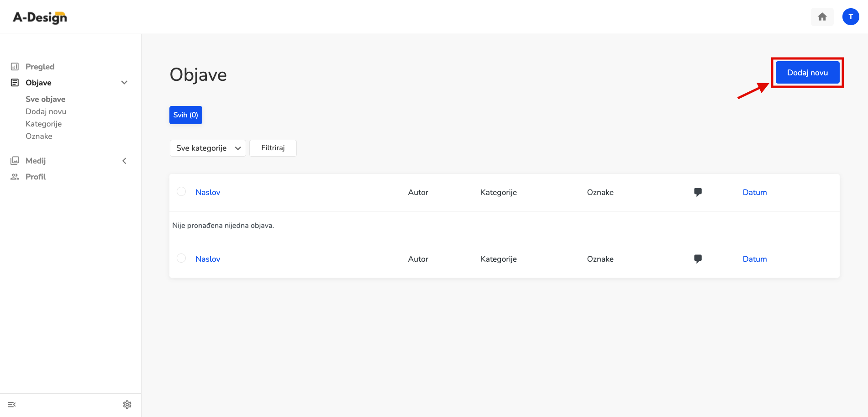Expand the Medij menu chevron
This screenshot has width=868, height=417.
(x=124, y=161)
